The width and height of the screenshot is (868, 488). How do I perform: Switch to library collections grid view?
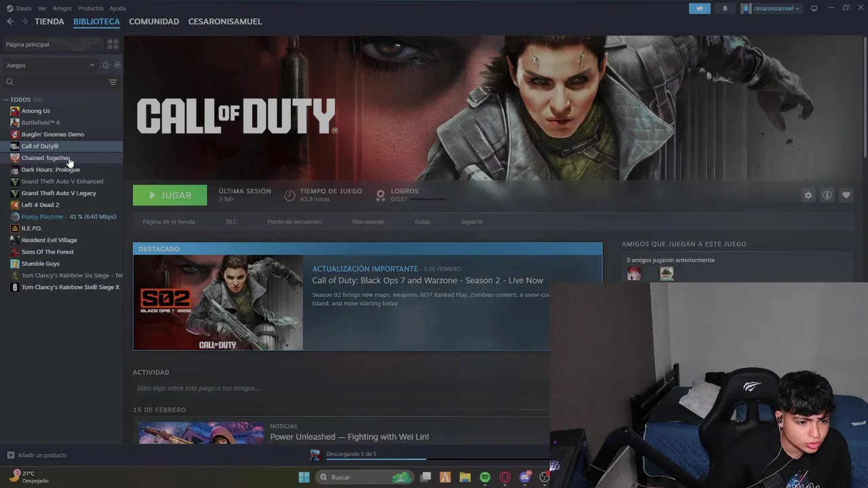[113, 44]
